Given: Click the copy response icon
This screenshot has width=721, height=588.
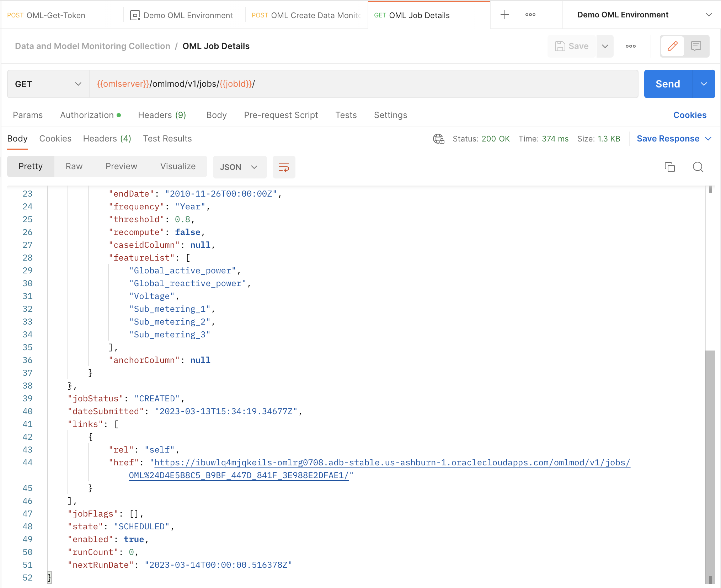Looking at the screenshot, I should [x=669, y=167].
